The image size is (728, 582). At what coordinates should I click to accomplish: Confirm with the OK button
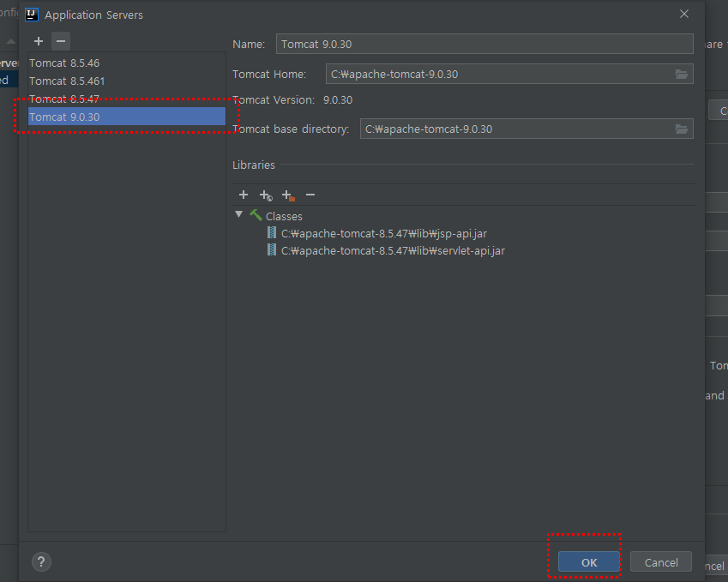[x=589, y=562]
